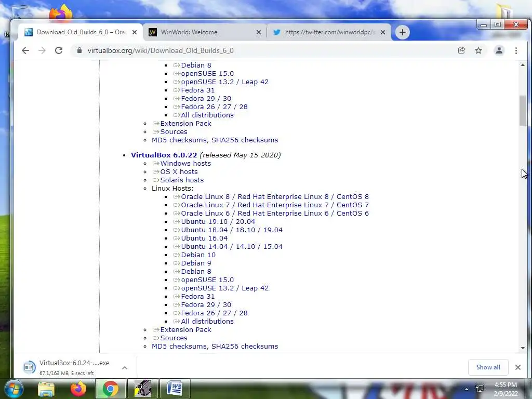
Task: Expand the VirtualBox-6.0.24 download options chevron
Action: pos(125,367)
